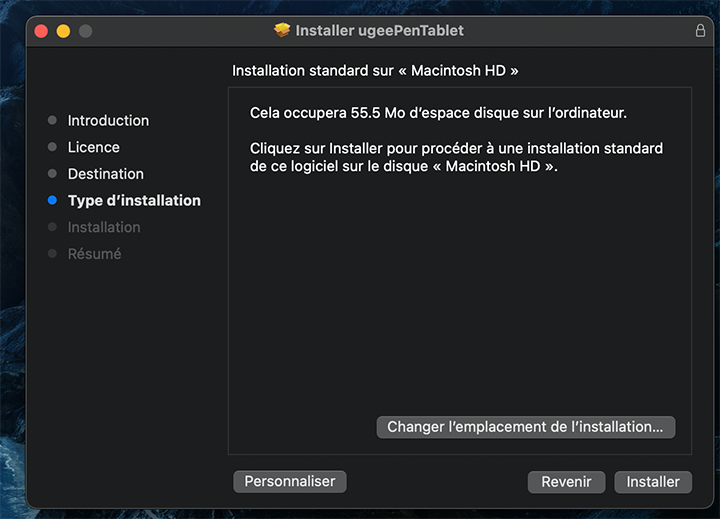Click Changer l'emplacement de l'installation
The image size is (720, 519).
point(525,427)
